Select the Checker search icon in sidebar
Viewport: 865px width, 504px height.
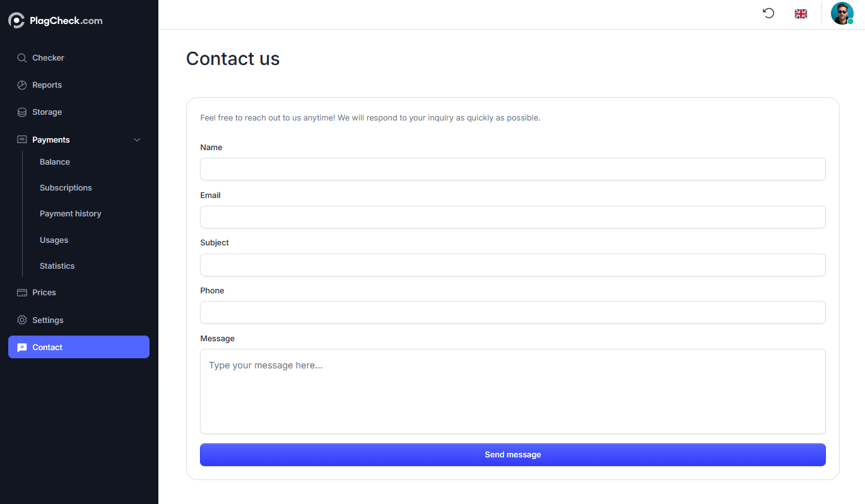pyautogui.click(x=21, y=57)
